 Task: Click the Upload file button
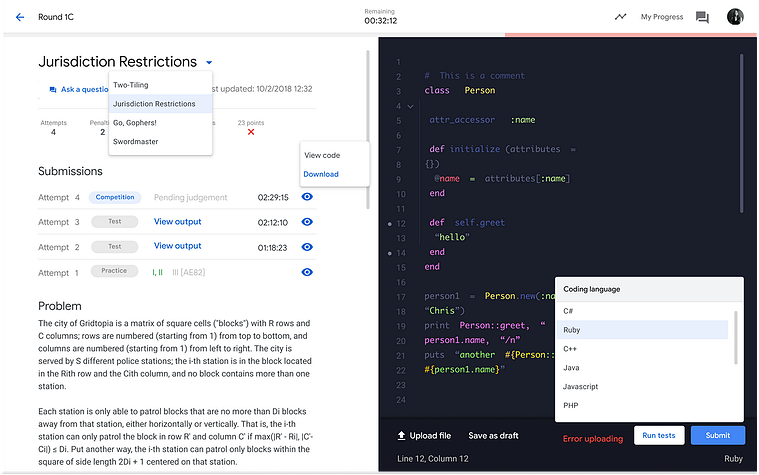pos(424,436)
